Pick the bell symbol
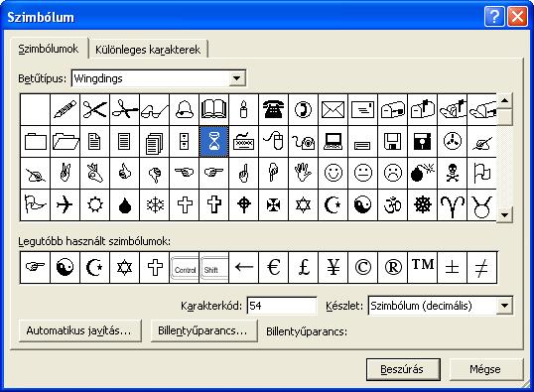 tap(185, 110)
